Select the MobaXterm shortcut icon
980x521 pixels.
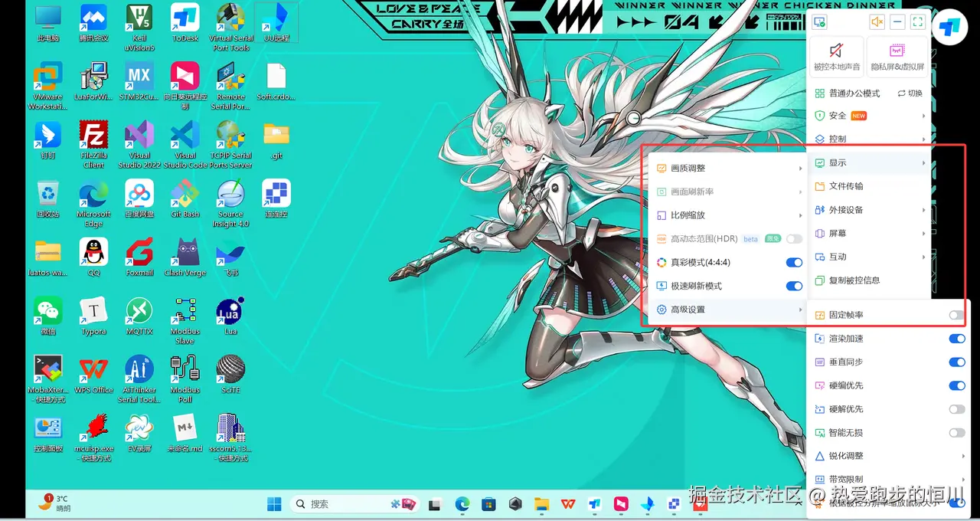[47, 379]
